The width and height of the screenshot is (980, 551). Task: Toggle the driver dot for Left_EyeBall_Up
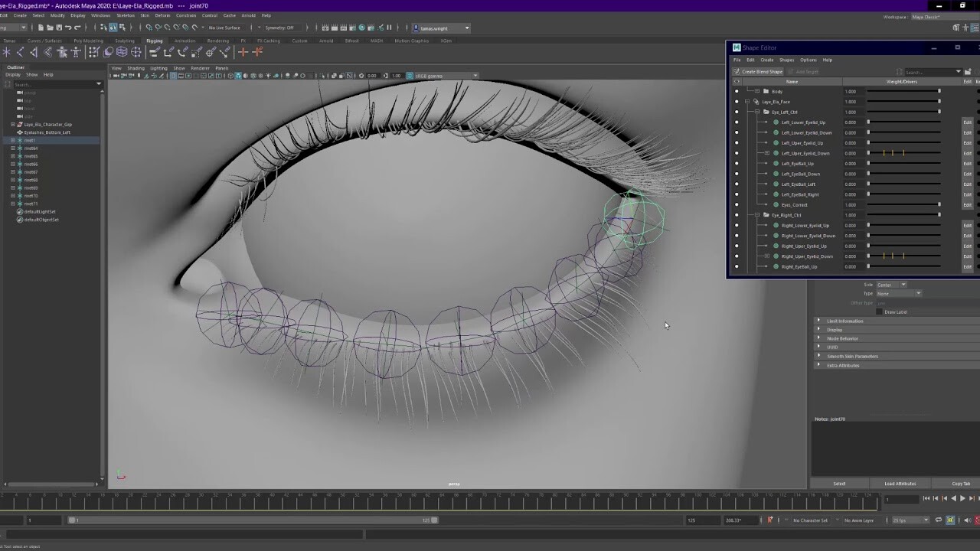pos(737,164)
